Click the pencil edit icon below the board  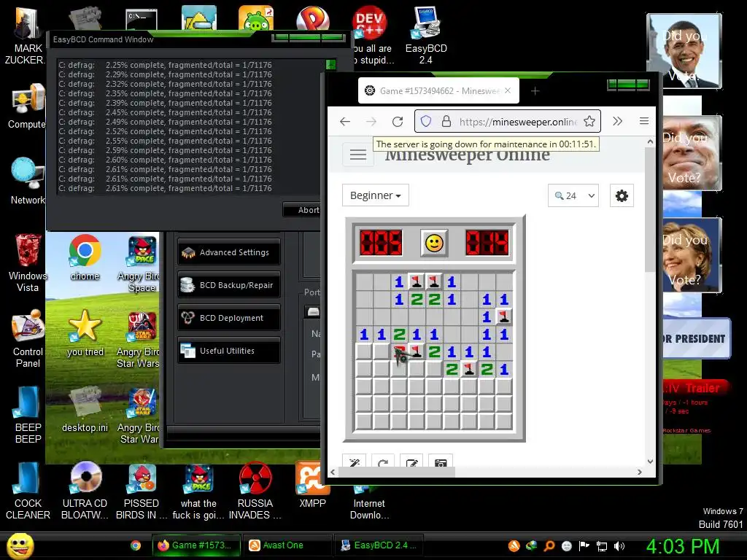(411, 462)
